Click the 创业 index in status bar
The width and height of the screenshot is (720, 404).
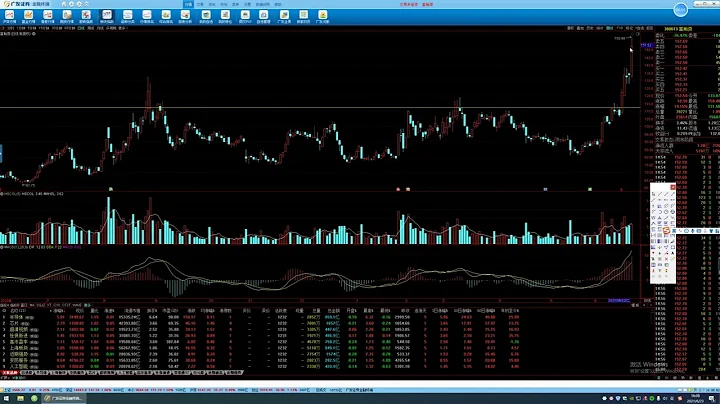(253, 390)
